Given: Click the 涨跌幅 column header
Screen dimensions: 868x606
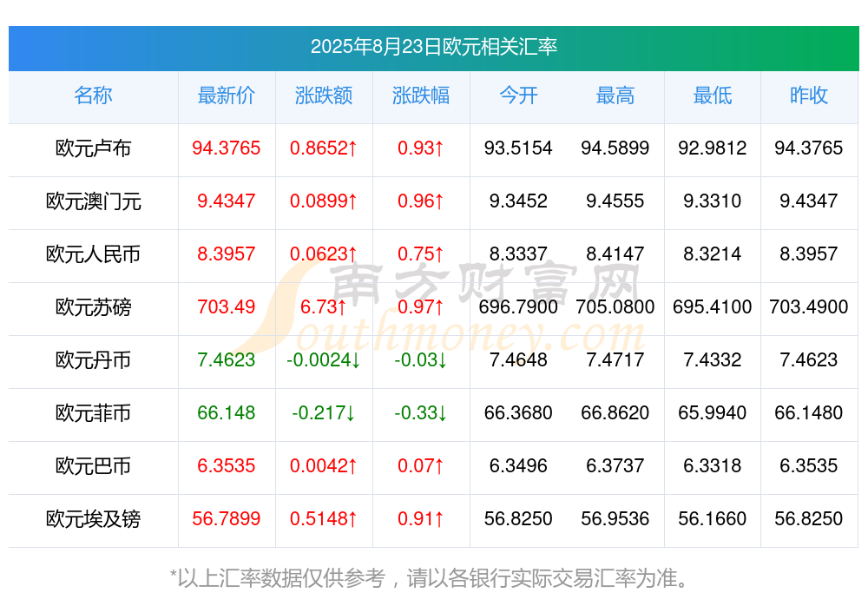Looking at the screenshot, I should point(421,96).
